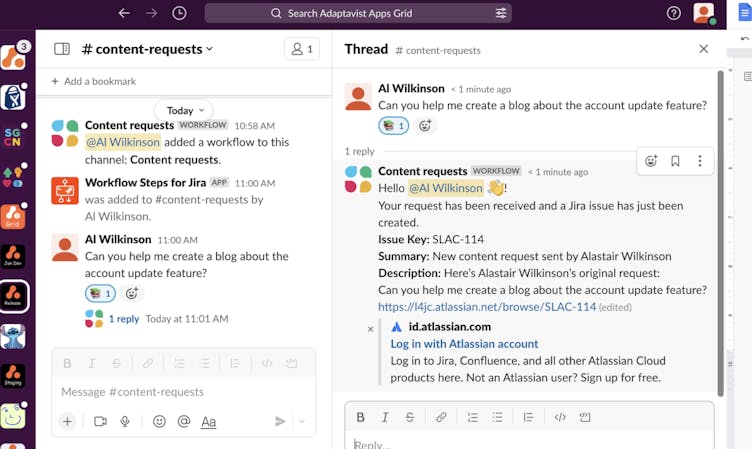Screen dimensions: 752x449
Task: Go back using the back arrow
Action: [124, 13]
